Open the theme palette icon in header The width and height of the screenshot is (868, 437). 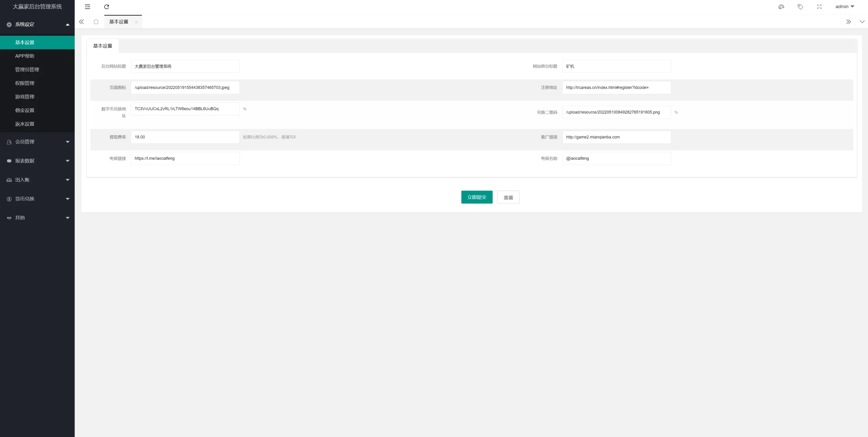click(x=781, y=7)
